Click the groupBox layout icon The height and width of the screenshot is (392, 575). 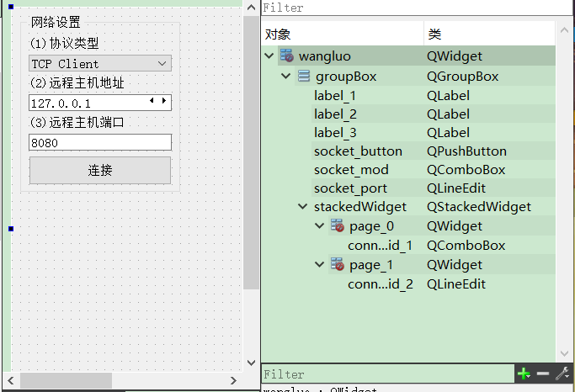304,76
